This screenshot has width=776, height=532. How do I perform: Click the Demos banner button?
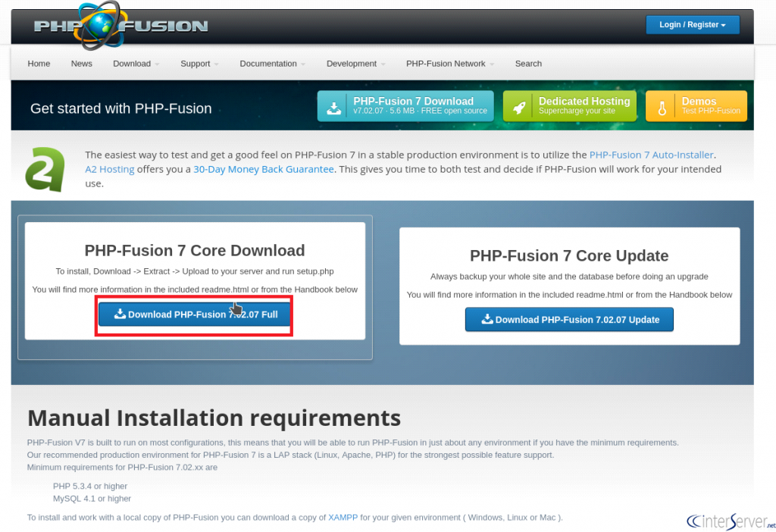(x=696, y=106)
